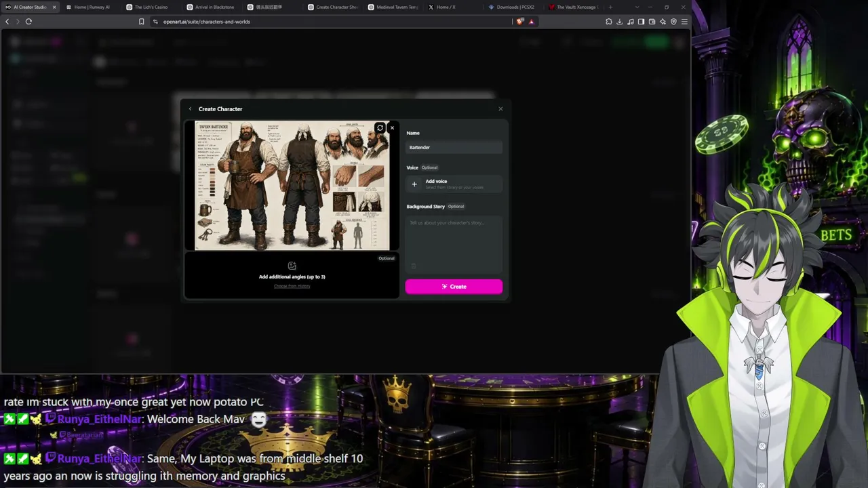
Task: Switch to the Arrival in Blackstone tab
Action: tap(214, 7)
